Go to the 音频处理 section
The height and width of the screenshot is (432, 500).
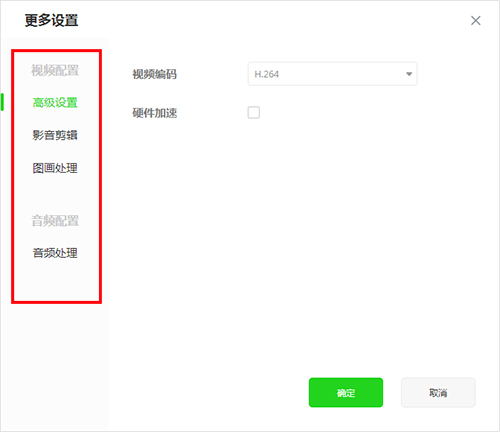(55, 253)
